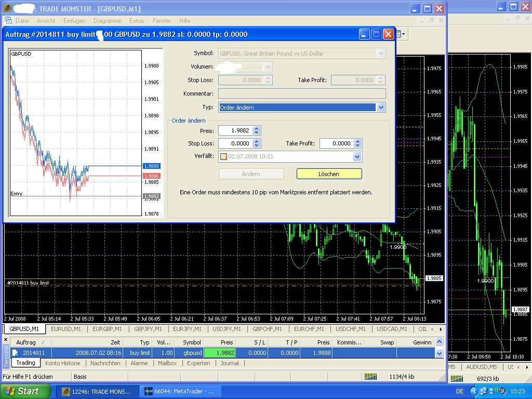Open the Konto Historie tab
The width and height of the screenshot is (532, 399).
click(x=62, y=363)
